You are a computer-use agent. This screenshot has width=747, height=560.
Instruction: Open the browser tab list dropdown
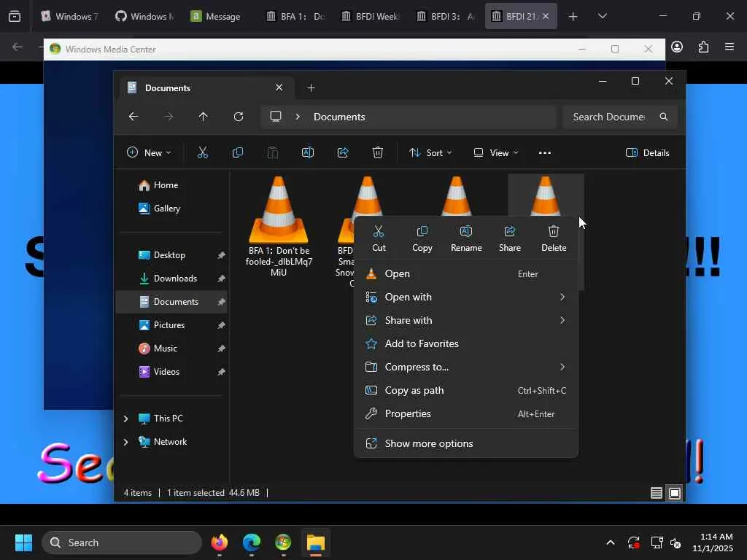click(x=602, y=16)
